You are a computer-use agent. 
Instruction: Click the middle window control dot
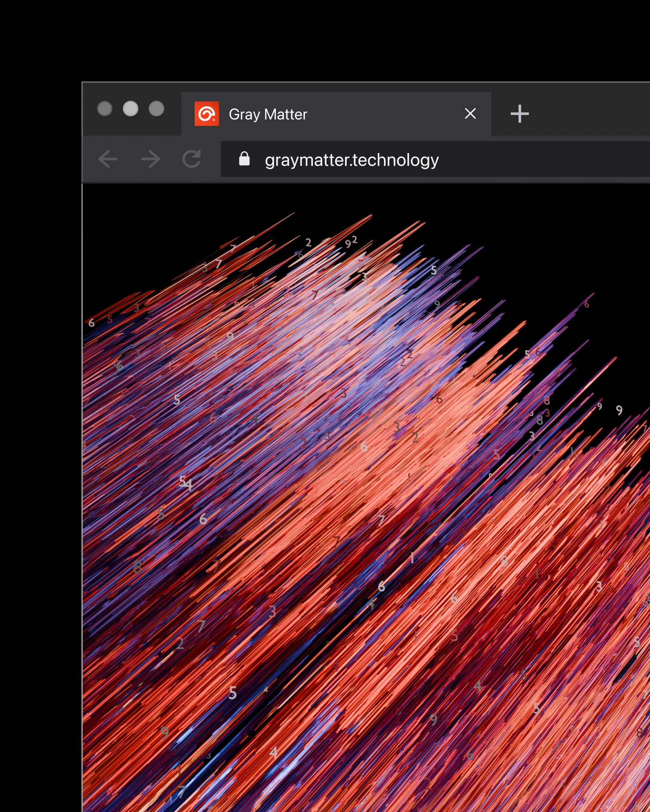coord(130,108)
